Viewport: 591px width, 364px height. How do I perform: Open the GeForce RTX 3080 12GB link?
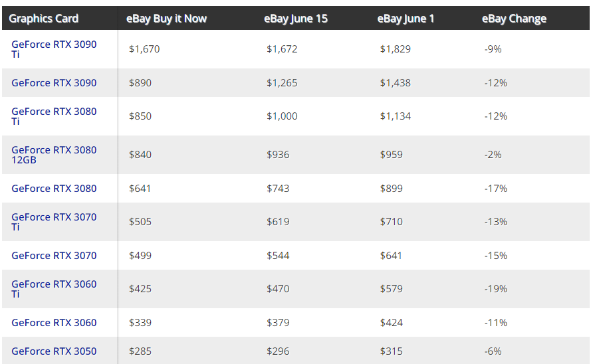point(54,155)
